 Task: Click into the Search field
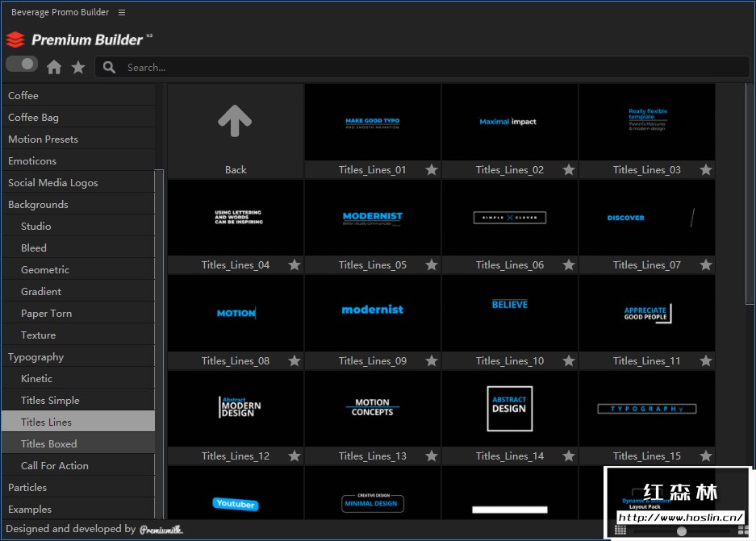point(422,68)
